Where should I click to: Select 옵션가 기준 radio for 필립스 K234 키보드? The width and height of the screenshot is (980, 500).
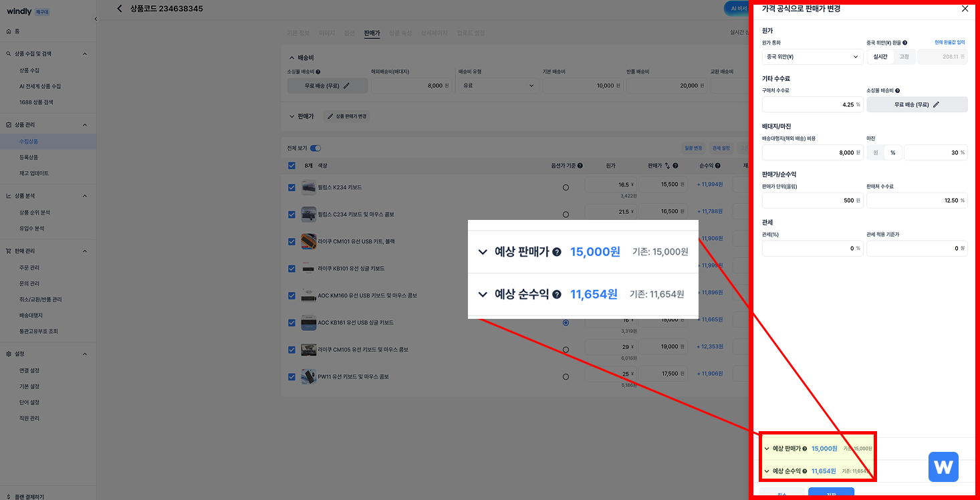click(x=566, y=188)
